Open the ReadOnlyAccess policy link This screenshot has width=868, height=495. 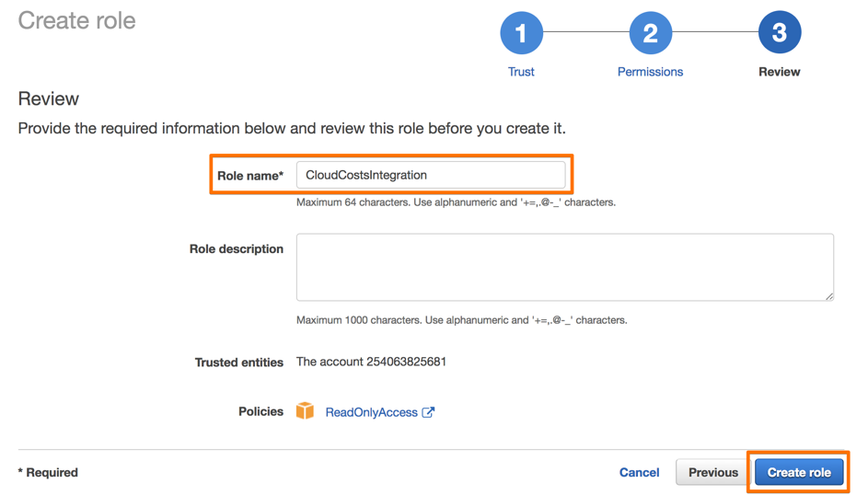pos(371,412)
